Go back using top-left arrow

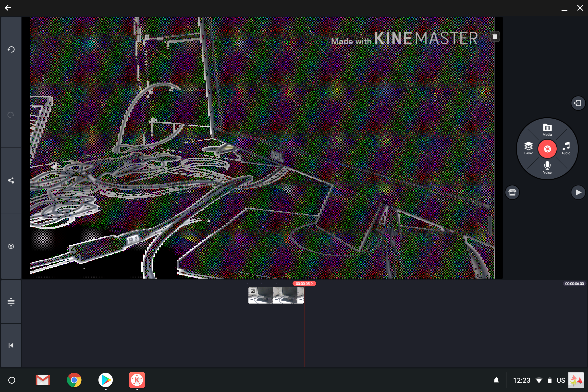pos(8,8)
